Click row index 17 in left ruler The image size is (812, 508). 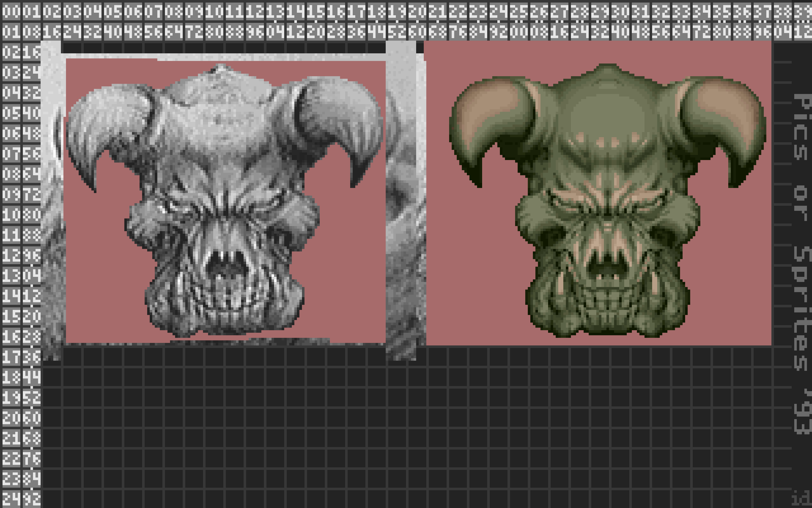pos(11,357)
